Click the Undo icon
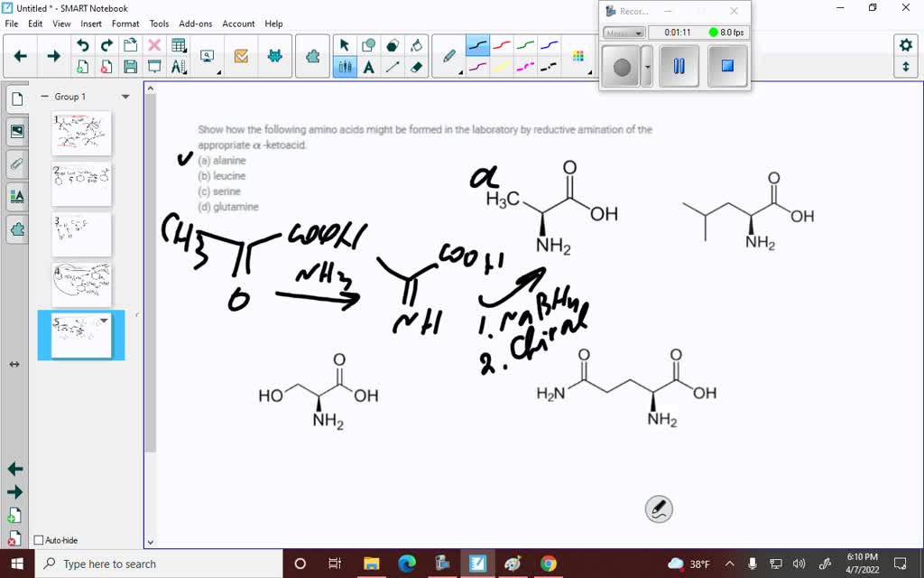Viewport: 924px width, 578px height. coord(82,42)
